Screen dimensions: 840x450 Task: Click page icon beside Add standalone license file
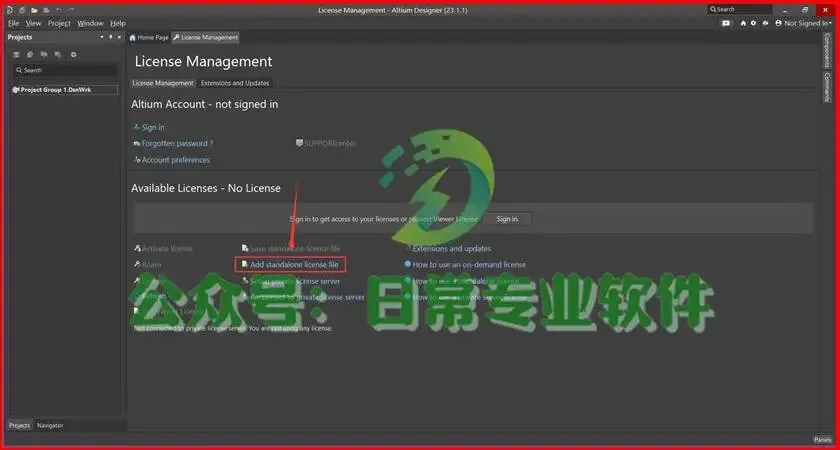click(x=245, y=265)
